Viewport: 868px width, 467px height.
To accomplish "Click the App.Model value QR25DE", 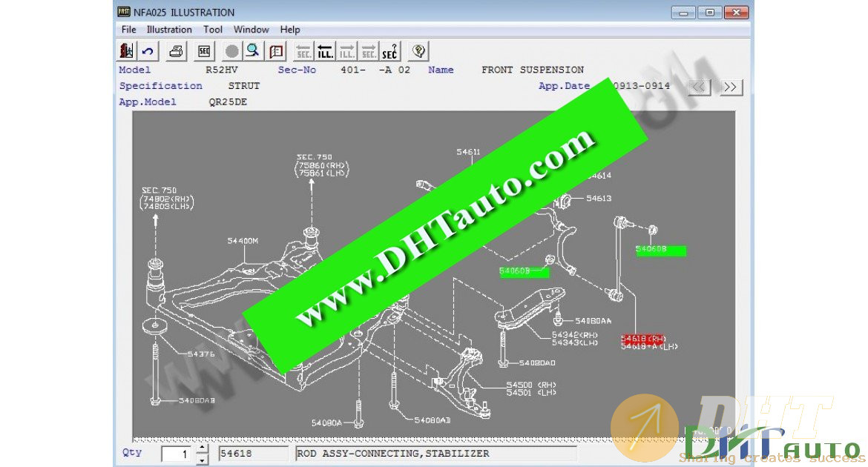I will (x=228, y=102).
